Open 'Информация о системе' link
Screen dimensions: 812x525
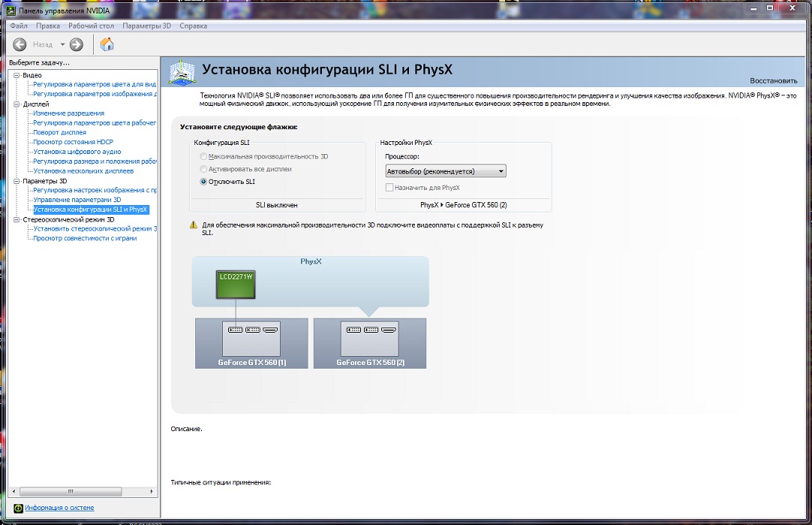59,508
